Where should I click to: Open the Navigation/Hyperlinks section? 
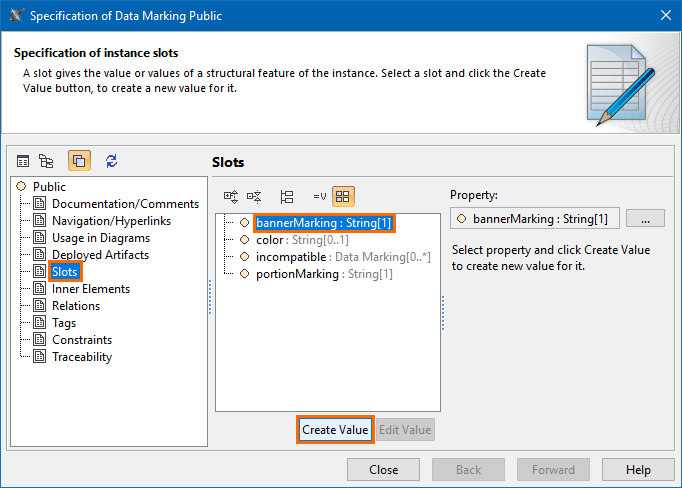pyautogui.click(x=111, y=221)
